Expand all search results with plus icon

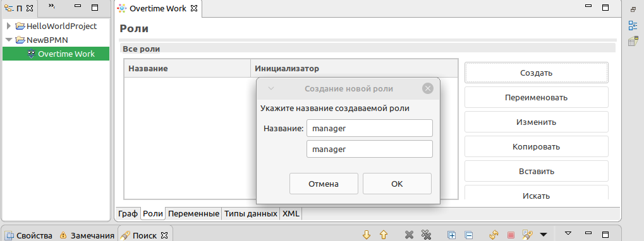coord(451,235)
